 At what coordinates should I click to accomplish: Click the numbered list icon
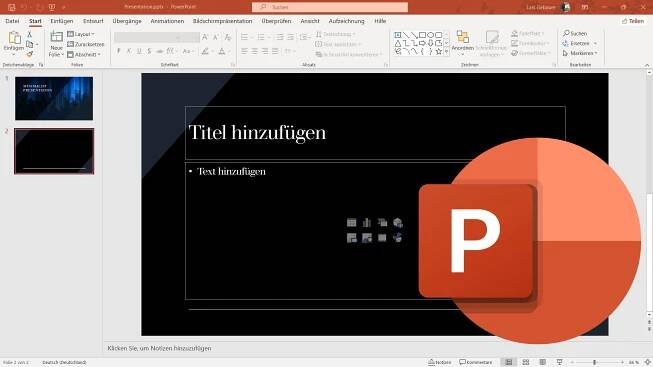tap(261, 37)
